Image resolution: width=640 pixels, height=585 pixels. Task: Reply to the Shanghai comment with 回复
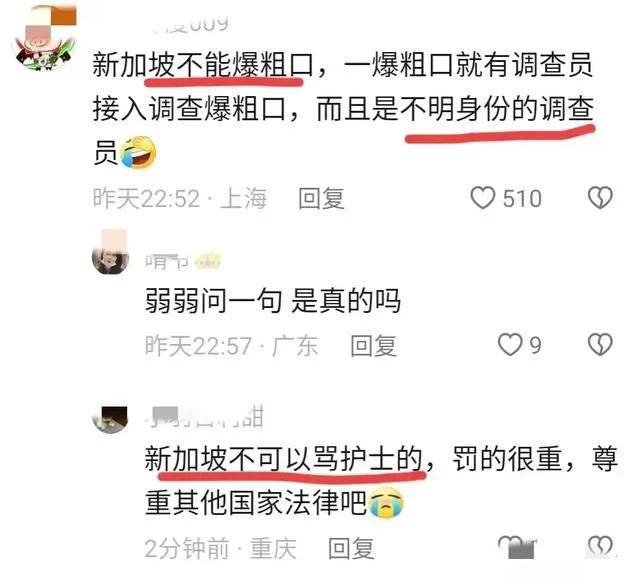(x=321, y=198)
